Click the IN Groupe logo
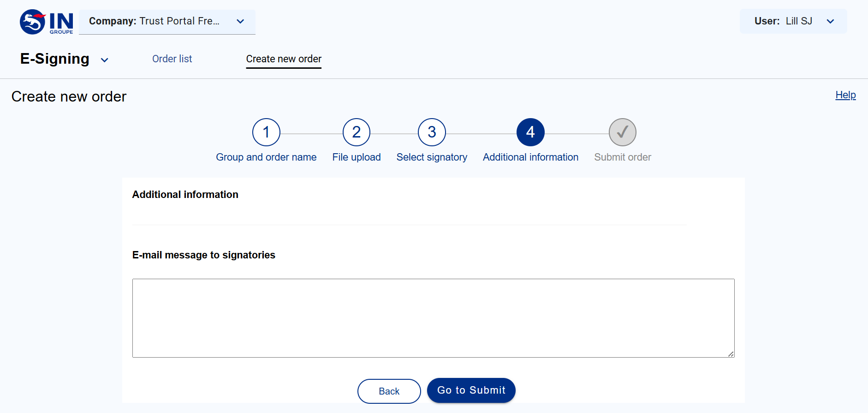Image resolution: width=868 pixels, height=413 pixels. pyautogui.click(x=47, y=22)
